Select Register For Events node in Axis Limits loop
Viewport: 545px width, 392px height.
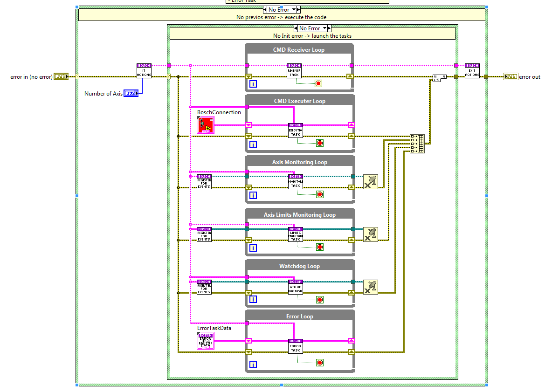point(204,234)
